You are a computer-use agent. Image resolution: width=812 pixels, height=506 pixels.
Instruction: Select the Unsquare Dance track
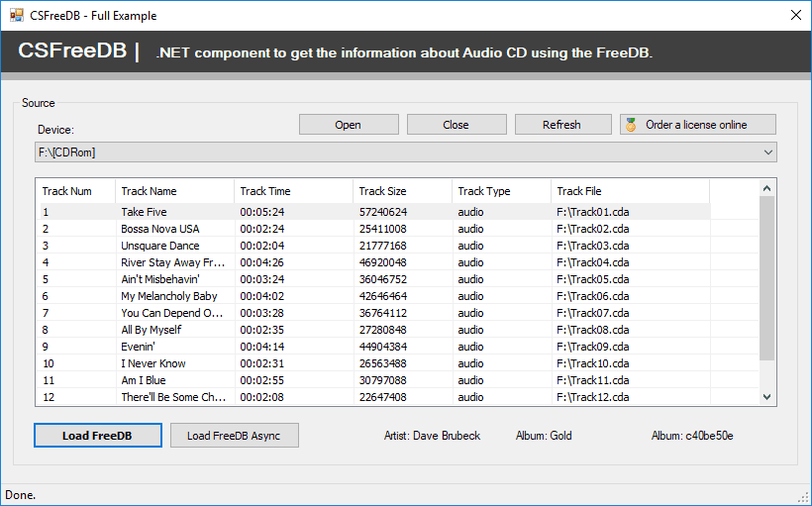coord(159,246)
